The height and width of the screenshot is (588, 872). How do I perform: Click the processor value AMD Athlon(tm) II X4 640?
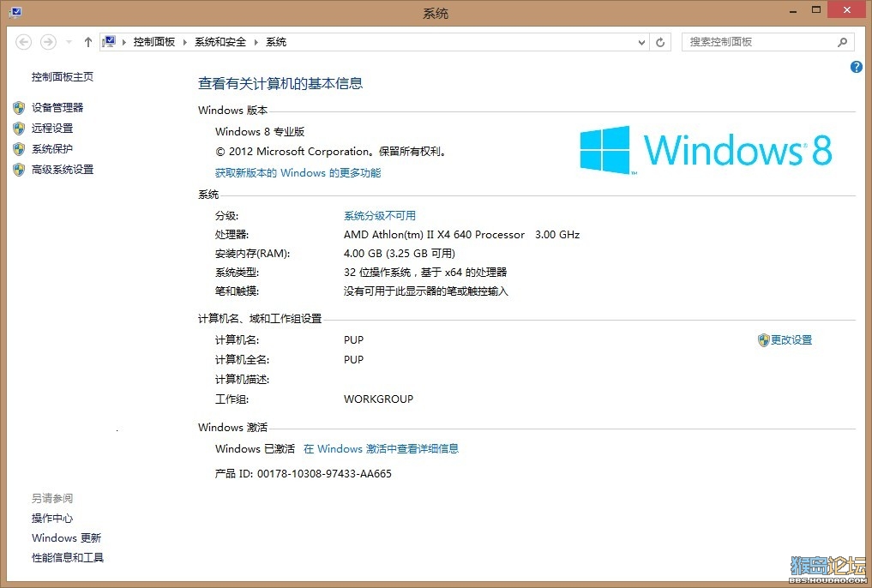[435, 235]
